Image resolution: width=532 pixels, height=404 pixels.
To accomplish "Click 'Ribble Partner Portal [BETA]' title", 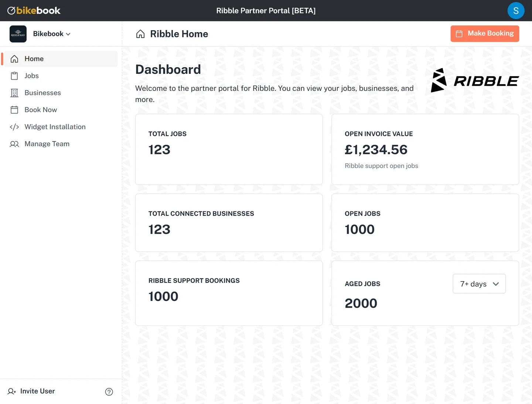I will click(266, 11).
